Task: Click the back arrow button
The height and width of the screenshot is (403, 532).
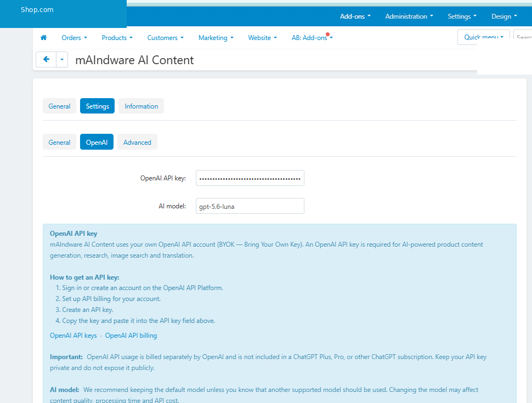Action: (46, 59)
